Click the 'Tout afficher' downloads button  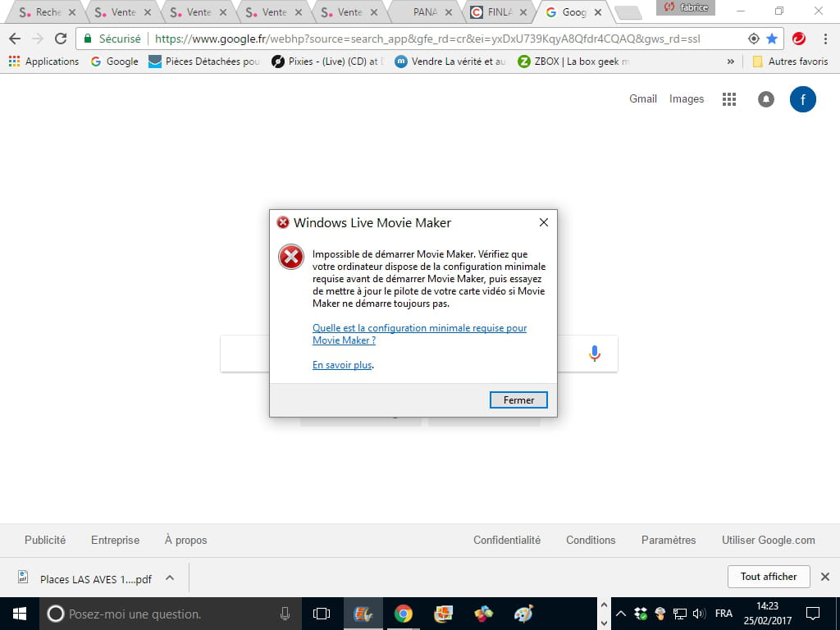768,577
